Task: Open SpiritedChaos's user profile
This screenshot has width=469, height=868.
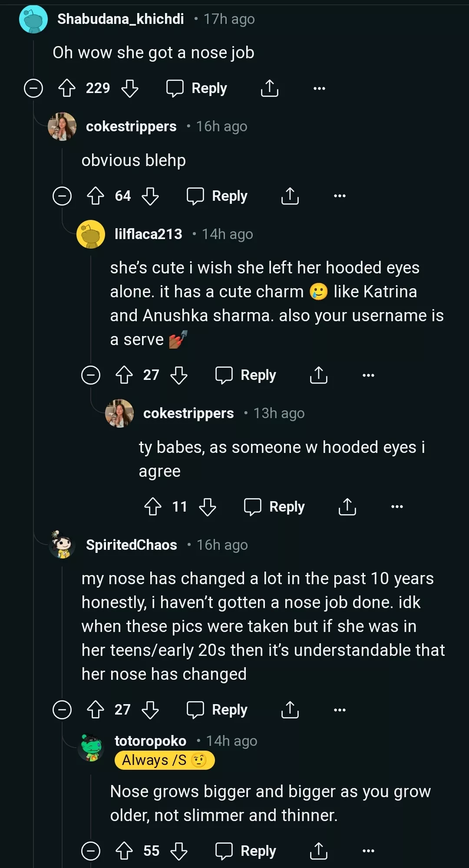Action: [x=131, y=545]
